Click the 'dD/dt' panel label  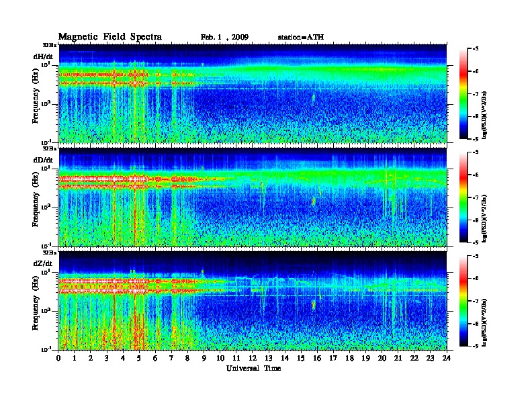[x=43, y=160]
